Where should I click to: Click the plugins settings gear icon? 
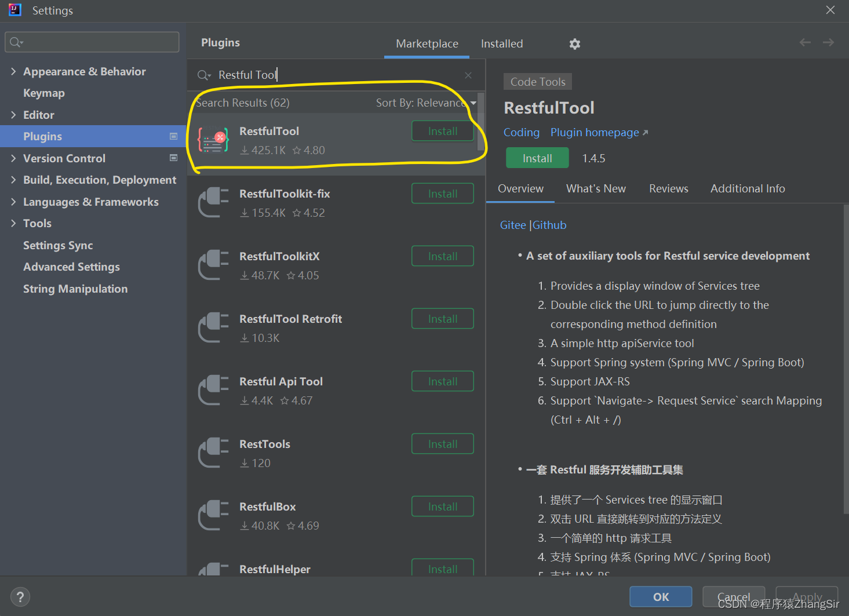pyautogui.click(x=574, y=44)
